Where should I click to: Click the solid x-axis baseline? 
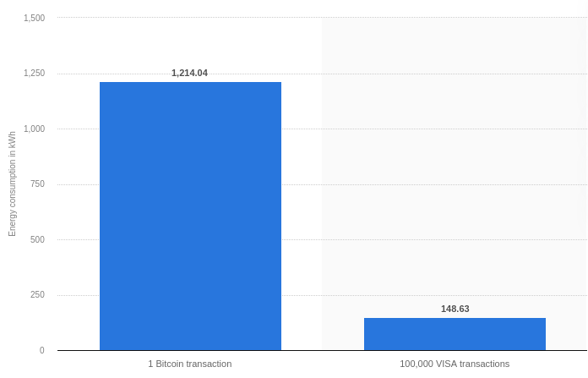(322, 351)
